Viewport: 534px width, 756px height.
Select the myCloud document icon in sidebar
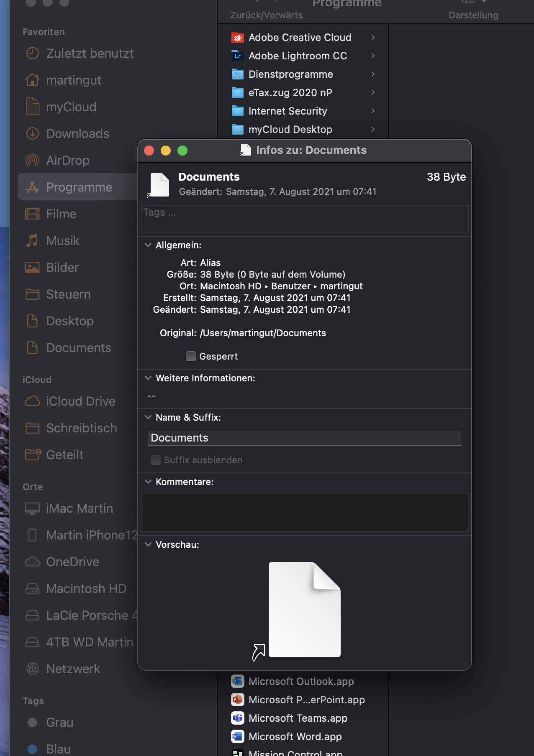click(32, 107)
